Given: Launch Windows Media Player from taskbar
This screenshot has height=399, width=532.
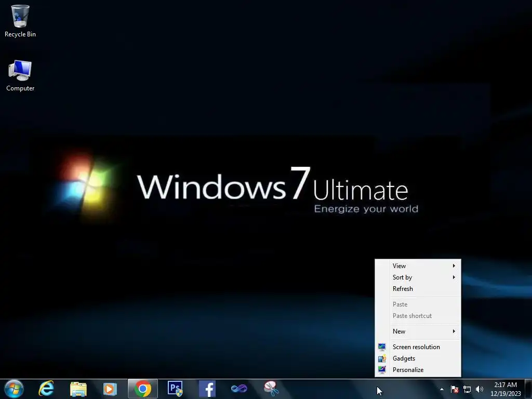Looking at the screenshot, I should (110, 389).
